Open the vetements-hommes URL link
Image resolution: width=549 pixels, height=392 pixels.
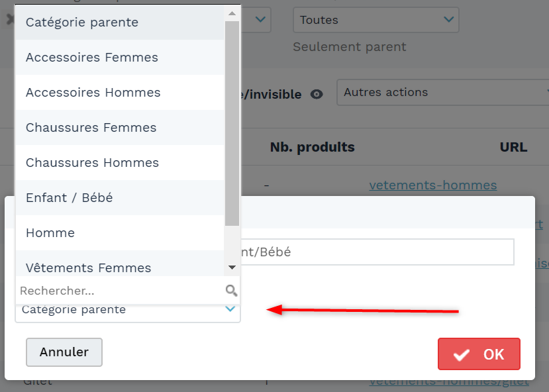coord(432,185)
